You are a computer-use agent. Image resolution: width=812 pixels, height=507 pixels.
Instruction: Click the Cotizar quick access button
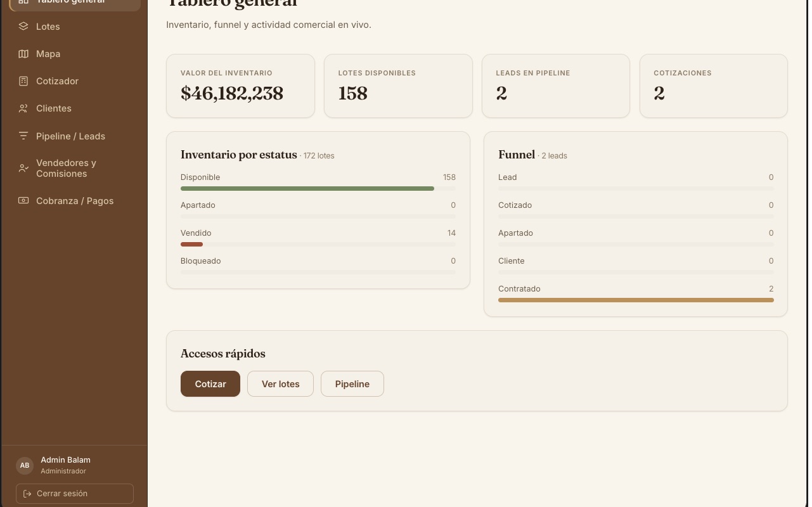(x=210, y=384)
